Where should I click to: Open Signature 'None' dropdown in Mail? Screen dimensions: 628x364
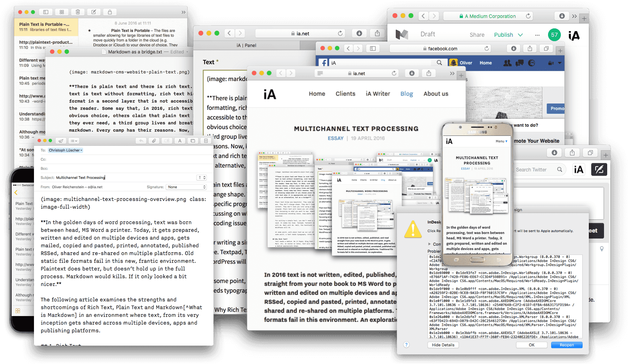click(186, 187)
